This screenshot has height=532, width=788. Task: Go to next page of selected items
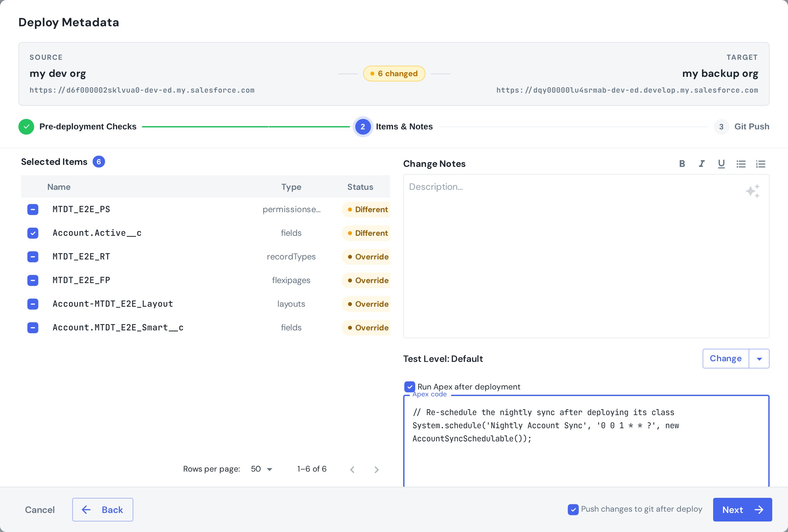tap(376, 469)
